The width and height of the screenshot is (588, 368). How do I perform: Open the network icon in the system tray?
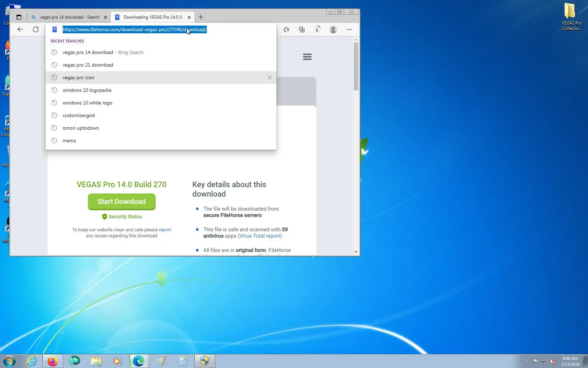(x=544, y=361)
